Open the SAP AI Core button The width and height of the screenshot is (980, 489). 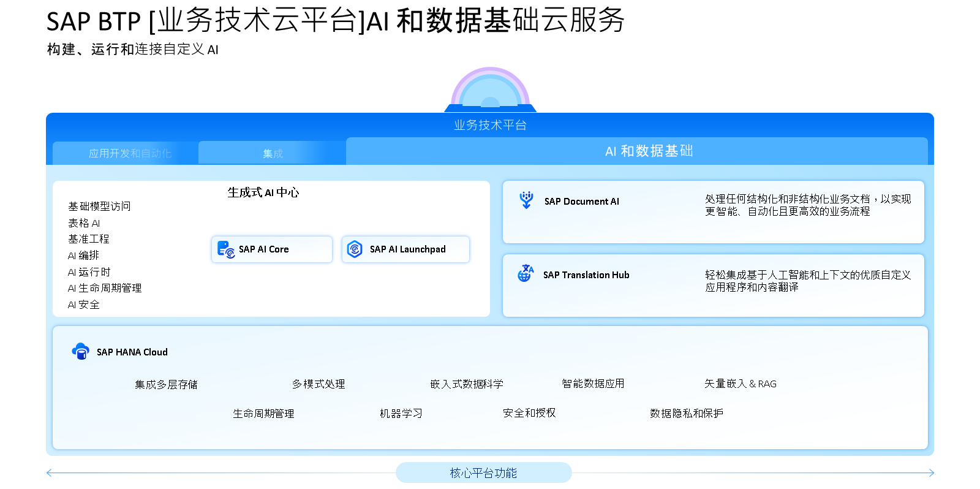coord(272,249)
